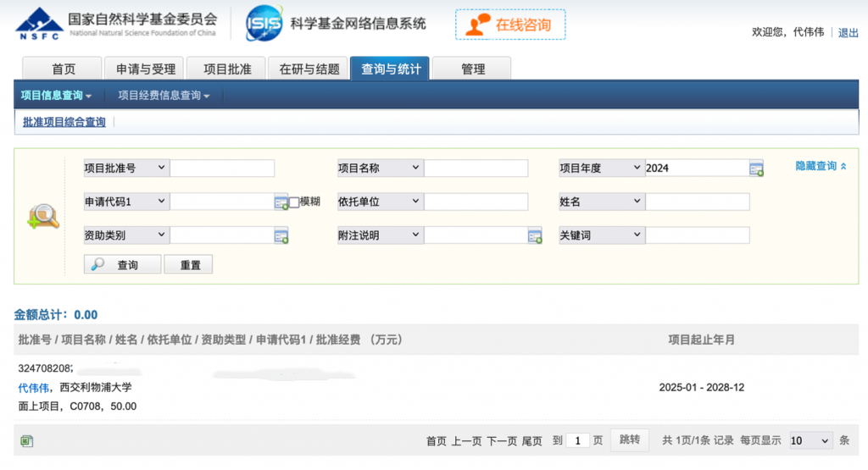868x470 pixels.
Task: Click the picker icon next to 申请代码1 field
Action: (281, 202)
